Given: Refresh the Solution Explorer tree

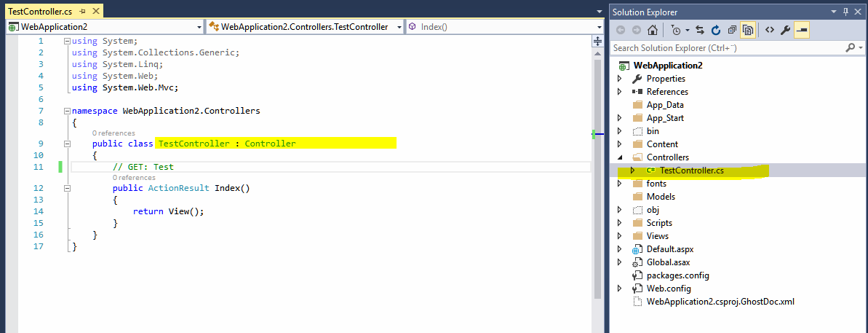Looking at the screenshot, I should tap(715, 30).
